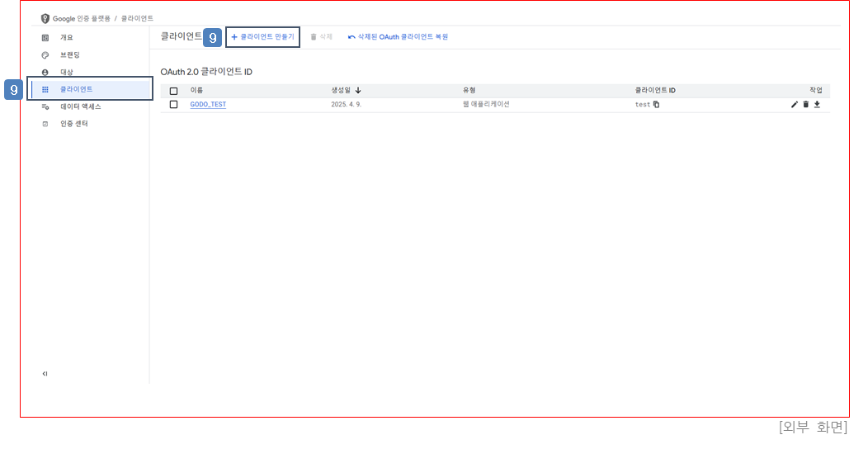The height and width of the screenshot is (449, 868).
Task: Click the 대상 person icon
Action: [x=45, y=72]
